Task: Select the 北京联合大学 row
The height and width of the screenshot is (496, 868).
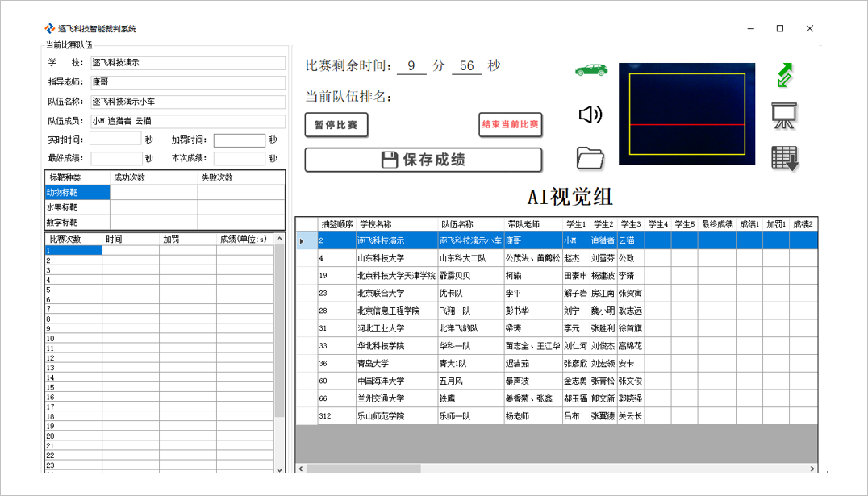Action: tap(557, 294)
